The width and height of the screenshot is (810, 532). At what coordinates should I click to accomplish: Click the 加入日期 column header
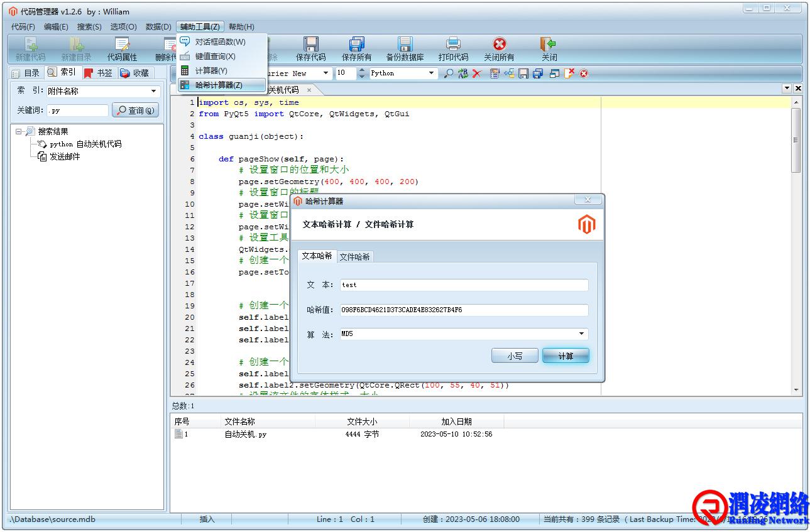[x=456, y=421]
